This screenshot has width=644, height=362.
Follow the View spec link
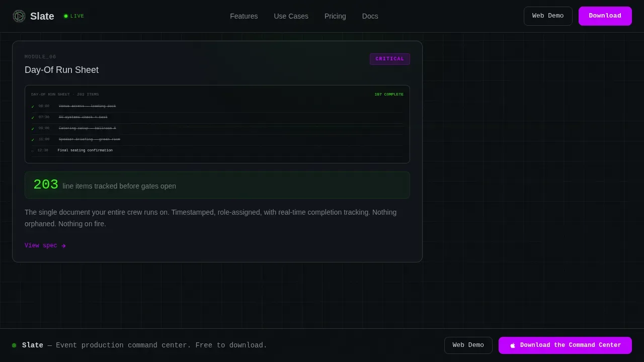pyautogui.click(x=45, y=246)
